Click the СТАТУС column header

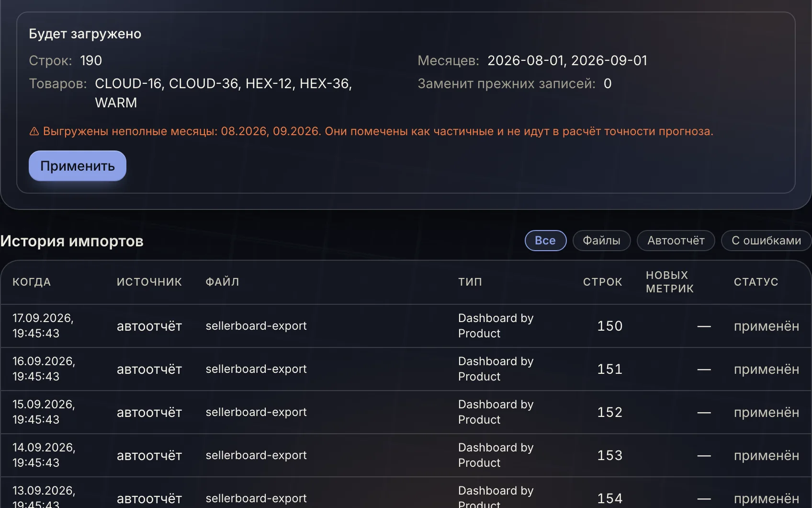coord(756,282)
